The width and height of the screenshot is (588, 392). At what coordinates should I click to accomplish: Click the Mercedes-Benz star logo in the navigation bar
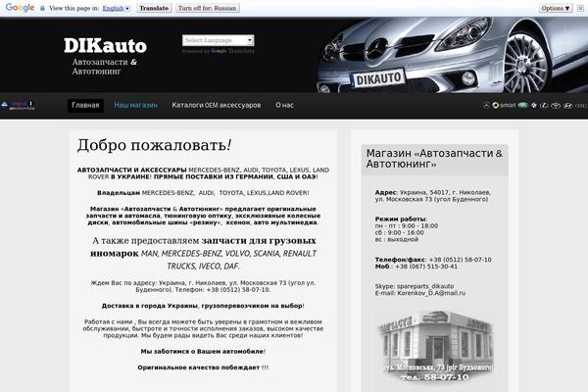click(486, 106)
